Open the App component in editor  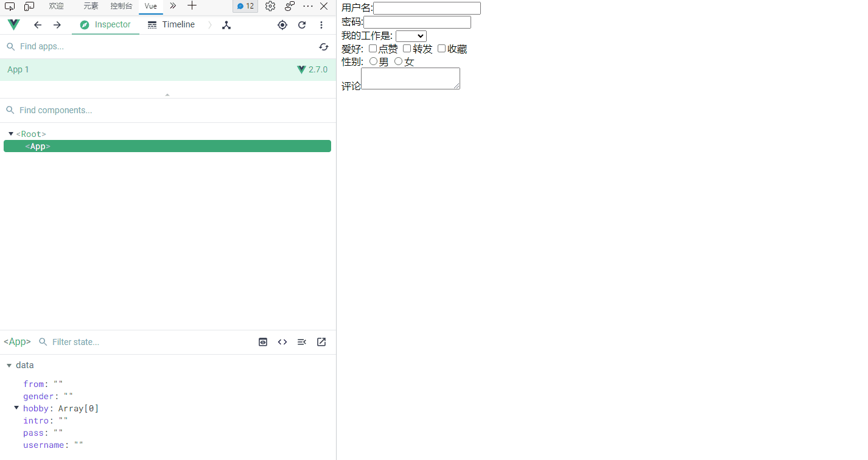click(321, 341)
